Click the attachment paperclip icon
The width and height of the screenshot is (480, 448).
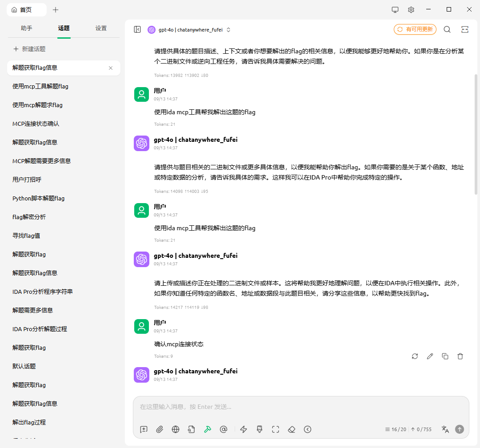coord(160,429)
